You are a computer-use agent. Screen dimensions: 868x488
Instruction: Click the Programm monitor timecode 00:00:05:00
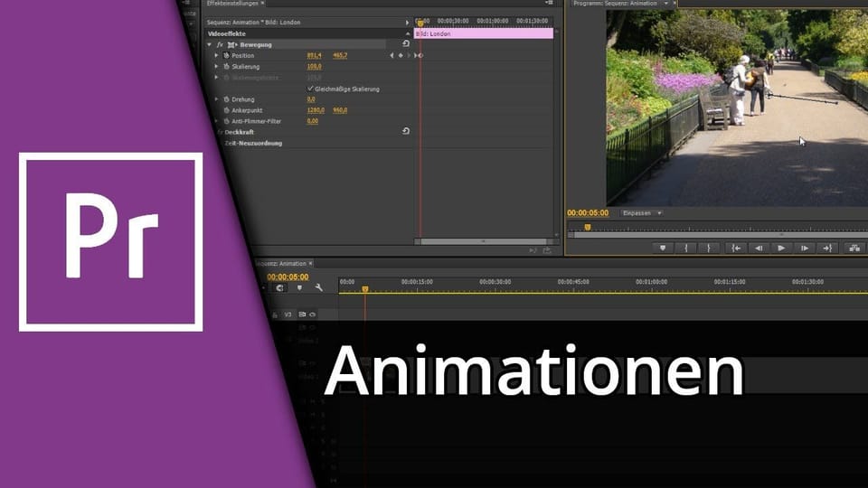[x=588, y=213]
